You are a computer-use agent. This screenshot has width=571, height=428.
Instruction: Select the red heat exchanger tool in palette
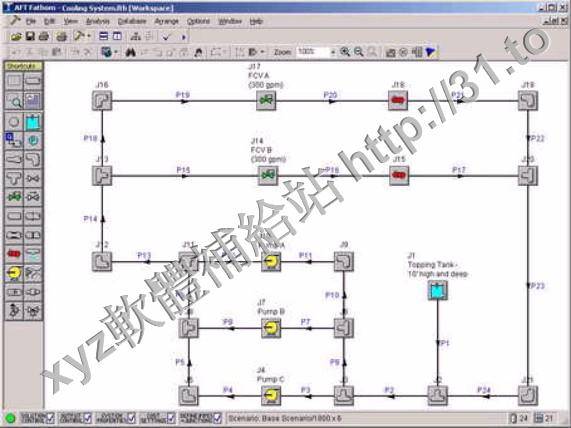coord(14,254)
